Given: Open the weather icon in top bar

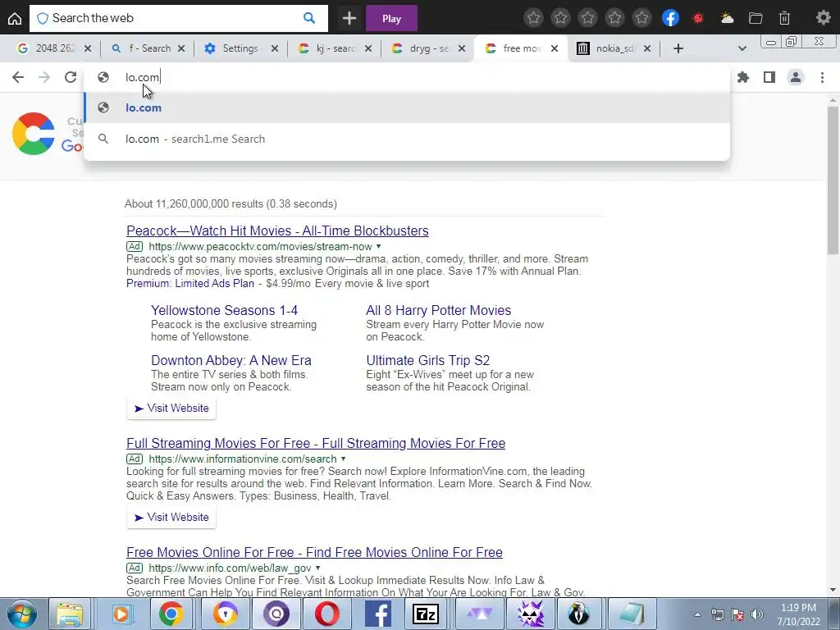Looking at the screenshot, I should coord(727,18).
